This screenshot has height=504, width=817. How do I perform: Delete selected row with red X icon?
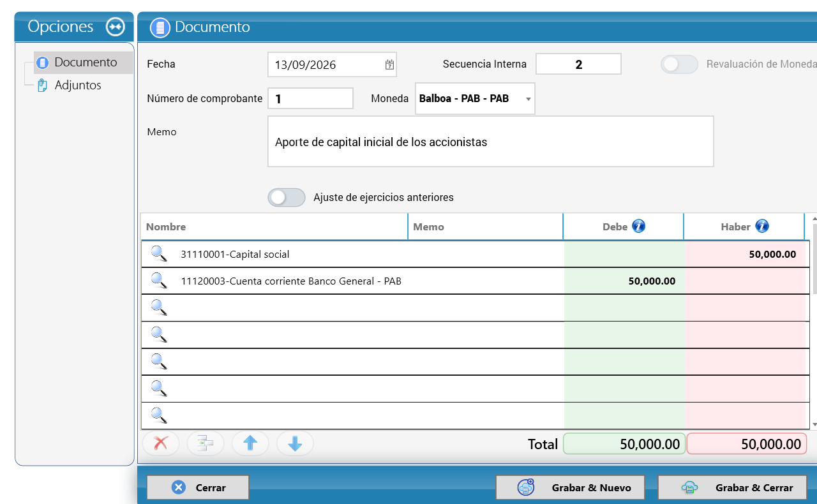click(x=161, y=443)
